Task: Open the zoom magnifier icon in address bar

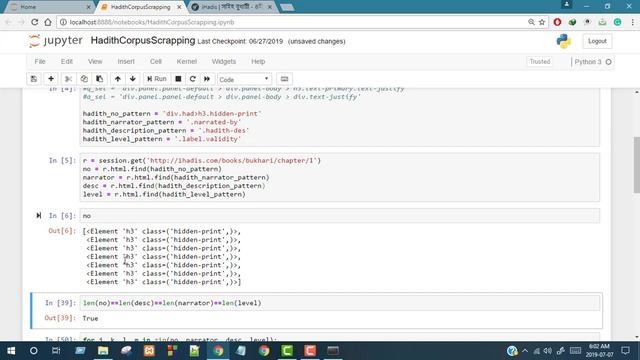Action: 531,22
